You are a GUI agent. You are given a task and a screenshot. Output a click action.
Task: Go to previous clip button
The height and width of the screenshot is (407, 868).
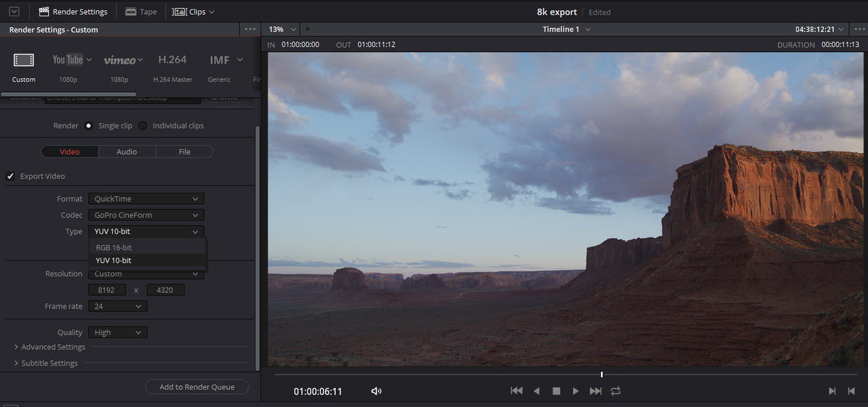[851, 391]
